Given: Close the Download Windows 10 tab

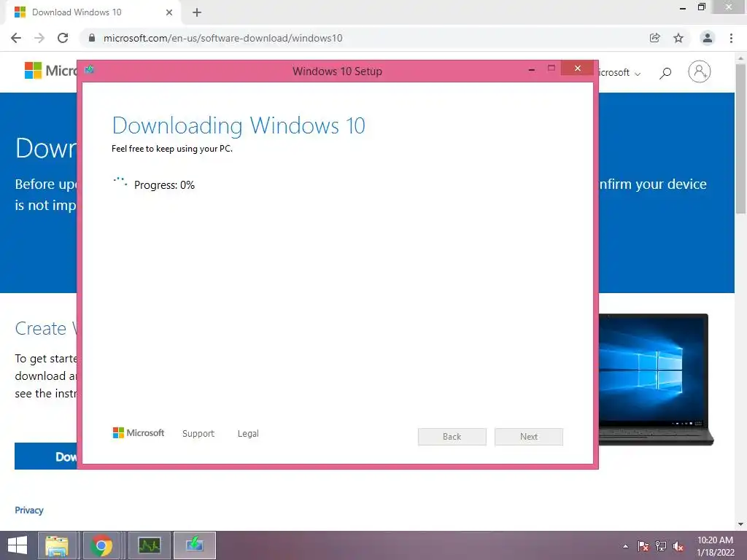Looking at the screenshot, I should coord(169,12).
